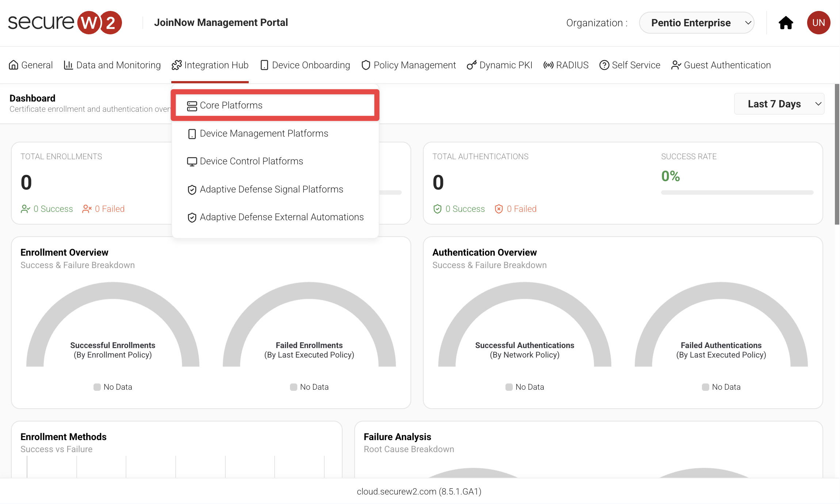Click the Guest Authentication user icon
The image size is (840, 504).
pyautogui.click(x=676, y=65)
